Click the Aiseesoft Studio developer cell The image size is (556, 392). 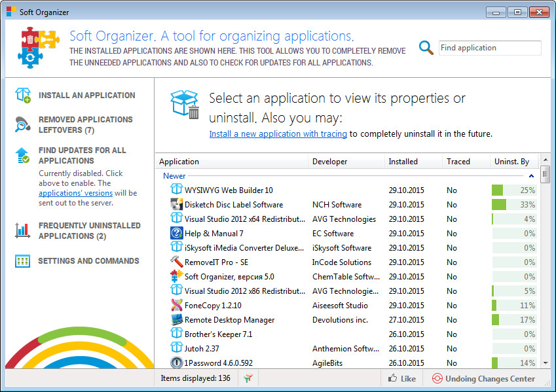point(340,306)
